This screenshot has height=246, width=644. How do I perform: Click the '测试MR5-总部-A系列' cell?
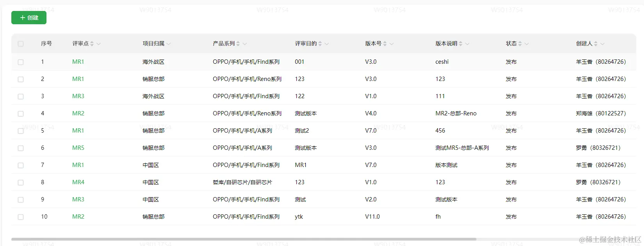(462, 148)
